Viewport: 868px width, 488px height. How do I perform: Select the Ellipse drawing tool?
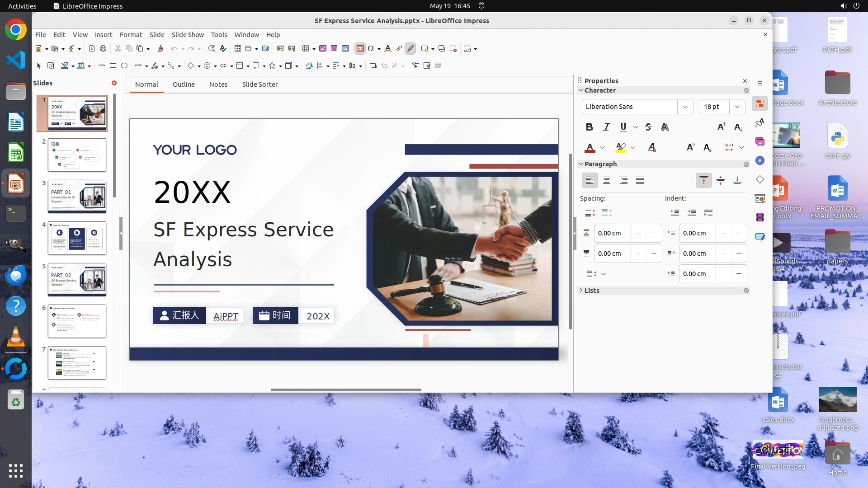tap(124, 66)
